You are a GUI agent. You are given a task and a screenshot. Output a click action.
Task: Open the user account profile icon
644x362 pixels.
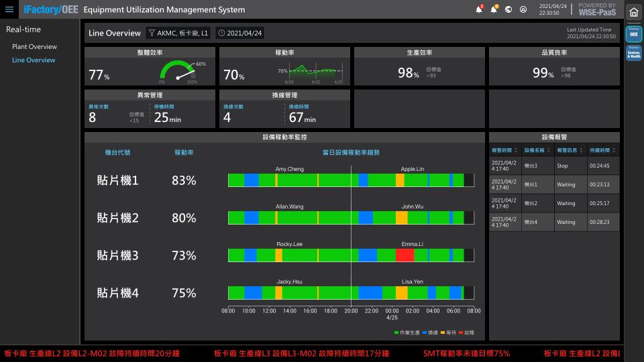[x=523, y=9]
